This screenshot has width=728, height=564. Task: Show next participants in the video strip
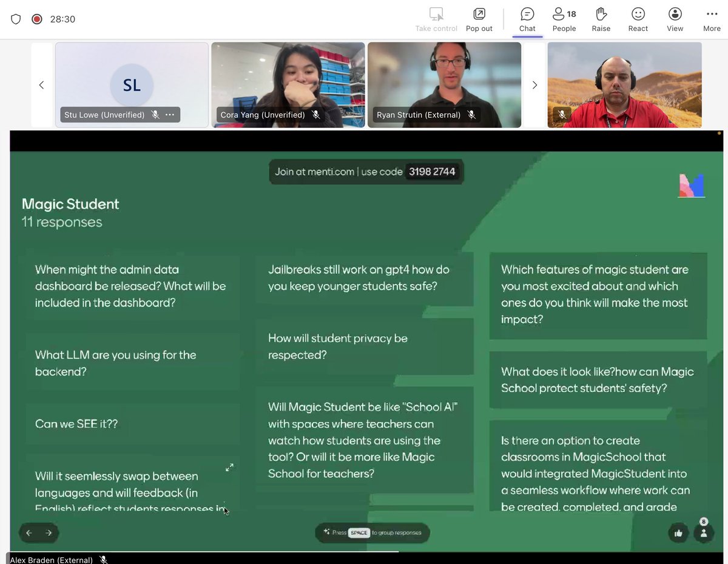click(x=534, y=85)
